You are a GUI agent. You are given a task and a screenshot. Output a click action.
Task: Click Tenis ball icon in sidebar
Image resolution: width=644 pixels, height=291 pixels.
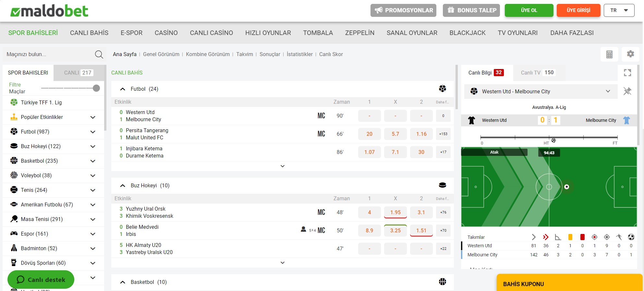(x=14, y=190)
